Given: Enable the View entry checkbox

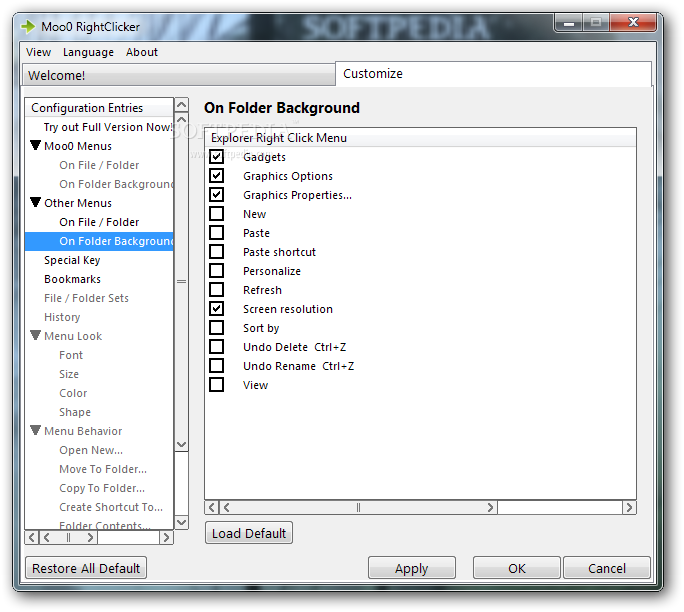Looking at the screenshot, I should point(216,385).
